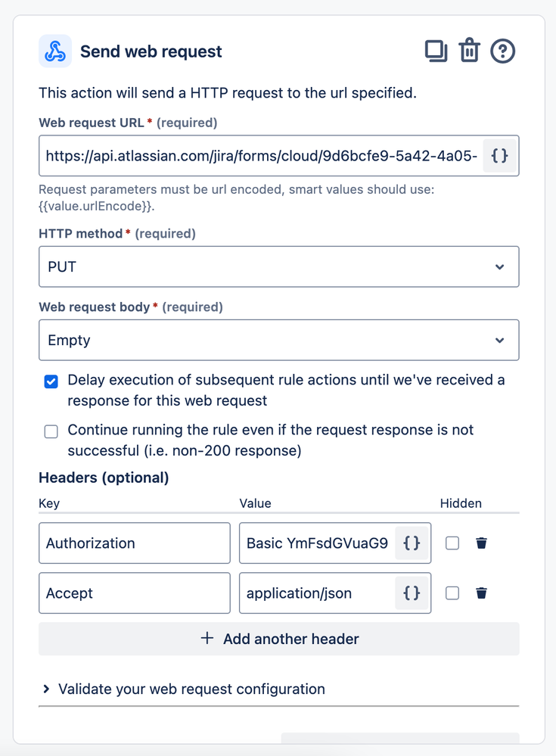This screenshot has height=756, width=556.
Task: Click Add another header button
Action: (279, 639)
